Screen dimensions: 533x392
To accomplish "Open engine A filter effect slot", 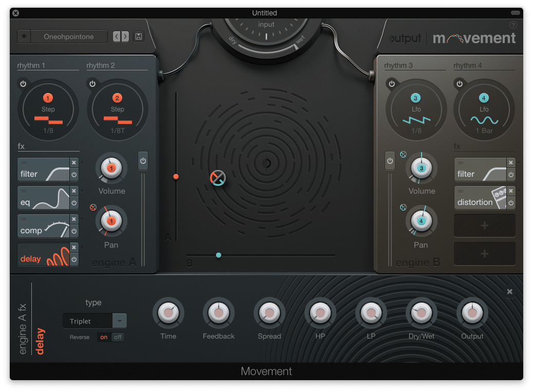I will (x=44, y=170).
